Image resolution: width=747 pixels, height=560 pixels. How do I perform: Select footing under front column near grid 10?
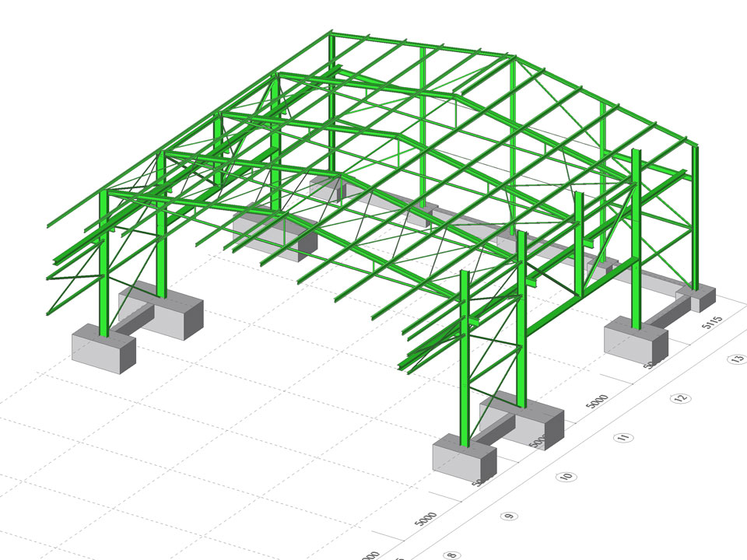pos(465,460)
